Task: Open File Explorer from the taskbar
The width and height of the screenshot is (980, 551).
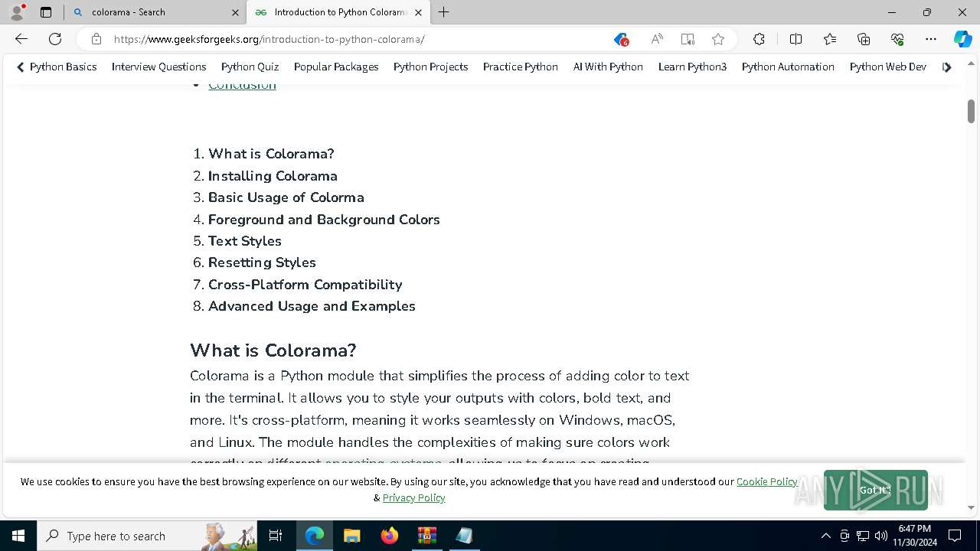Action: [x=351, y=536]
